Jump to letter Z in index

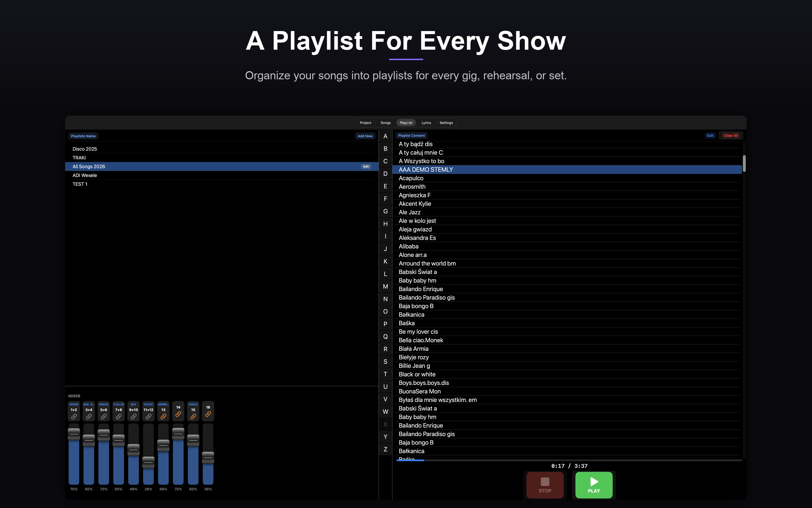pos(385,449)
